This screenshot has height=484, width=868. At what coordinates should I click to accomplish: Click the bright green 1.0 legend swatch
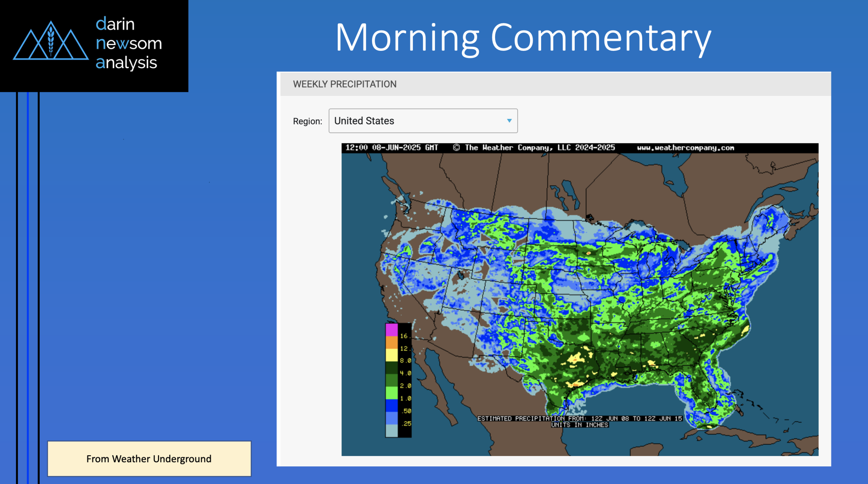(x=391, y=393)
